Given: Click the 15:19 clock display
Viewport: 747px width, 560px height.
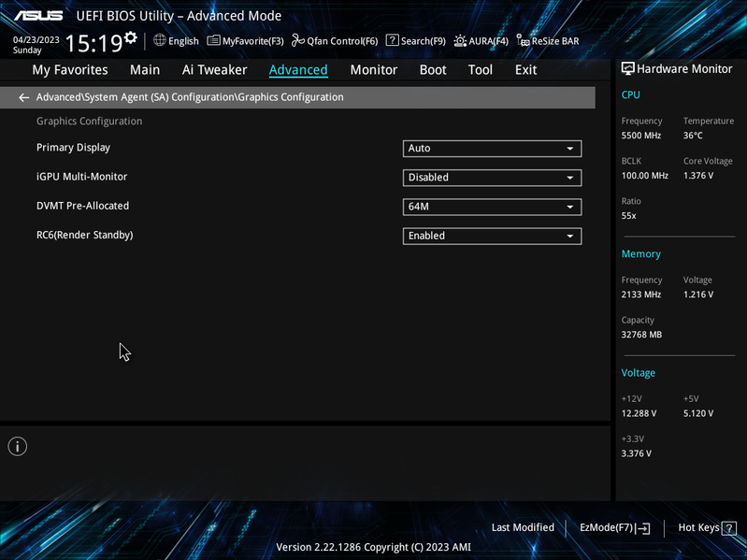Looking at the screenshot, I should (93, 43).
